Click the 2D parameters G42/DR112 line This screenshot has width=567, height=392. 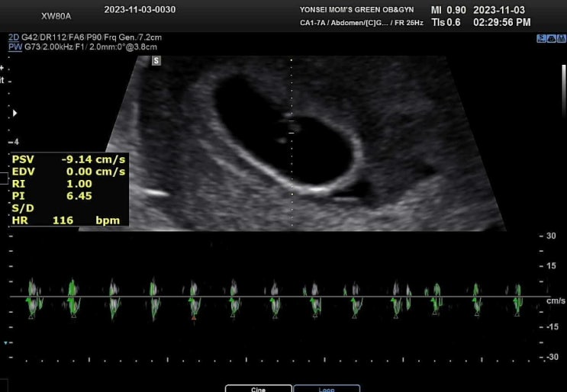tap(92, 37)
